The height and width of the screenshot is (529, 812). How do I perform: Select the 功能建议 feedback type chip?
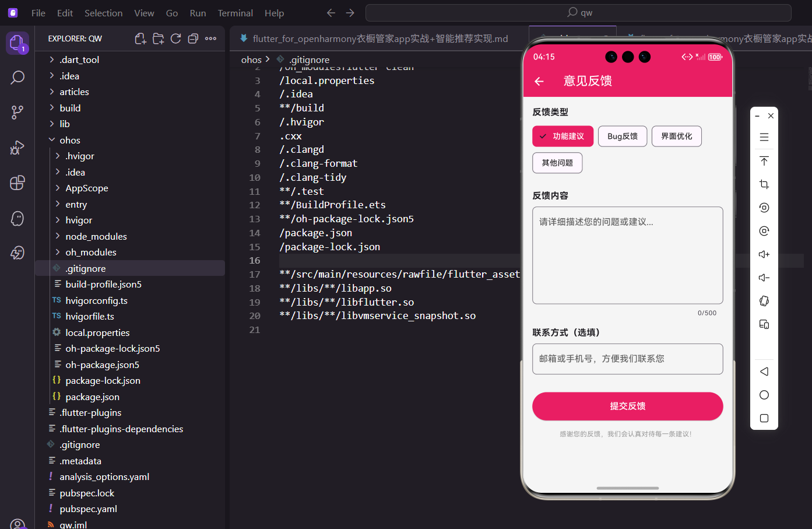(563, 136)
